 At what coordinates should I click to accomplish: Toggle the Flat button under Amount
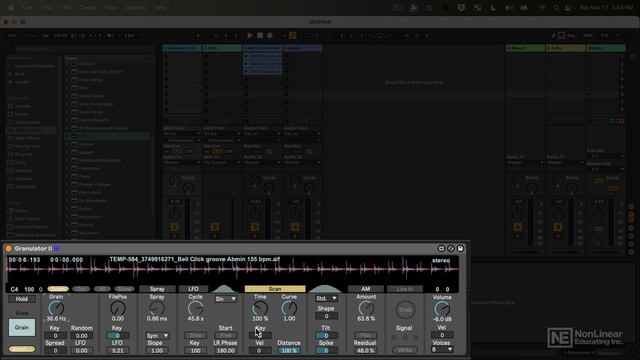click(x=366, y=336)
